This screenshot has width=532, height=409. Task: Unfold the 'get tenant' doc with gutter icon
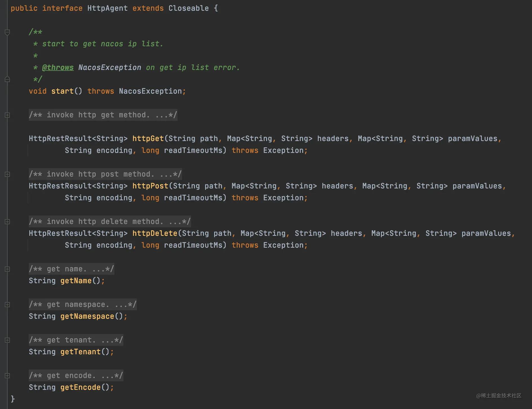point(7,340)
